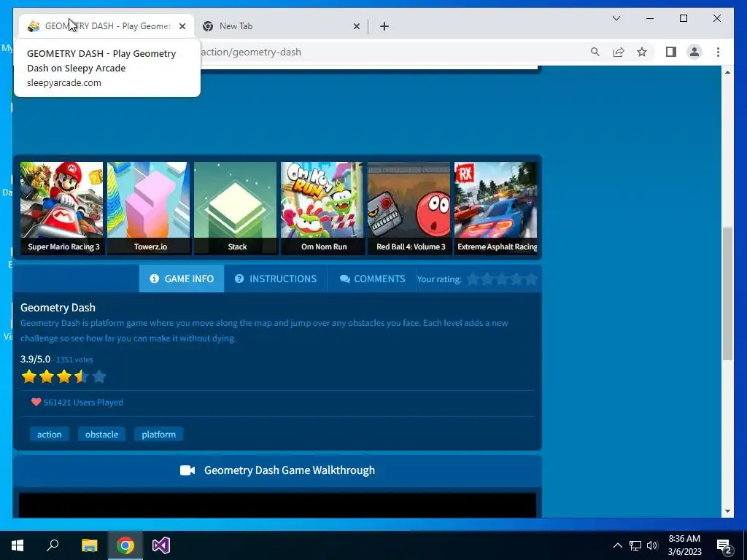Click the platform tag
Screen dimensions: 747x560
click(x=158, y=435)
